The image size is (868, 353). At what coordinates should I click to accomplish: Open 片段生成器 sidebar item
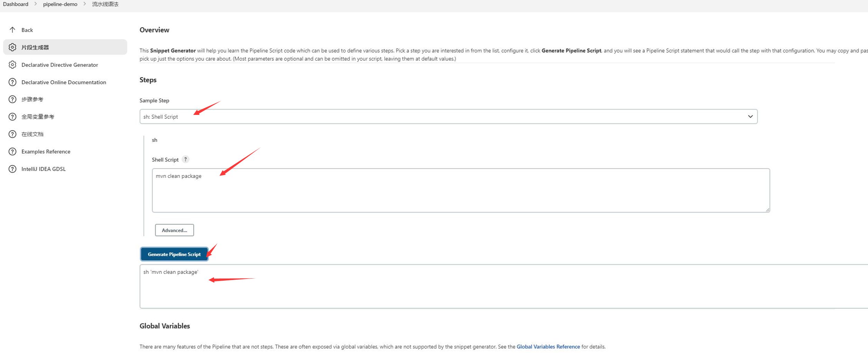coord(65,47)
